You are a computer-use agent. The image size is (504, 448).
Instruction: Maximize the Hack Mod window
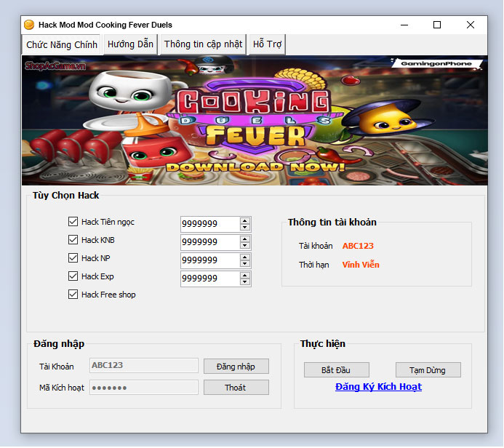pos(437,25)
